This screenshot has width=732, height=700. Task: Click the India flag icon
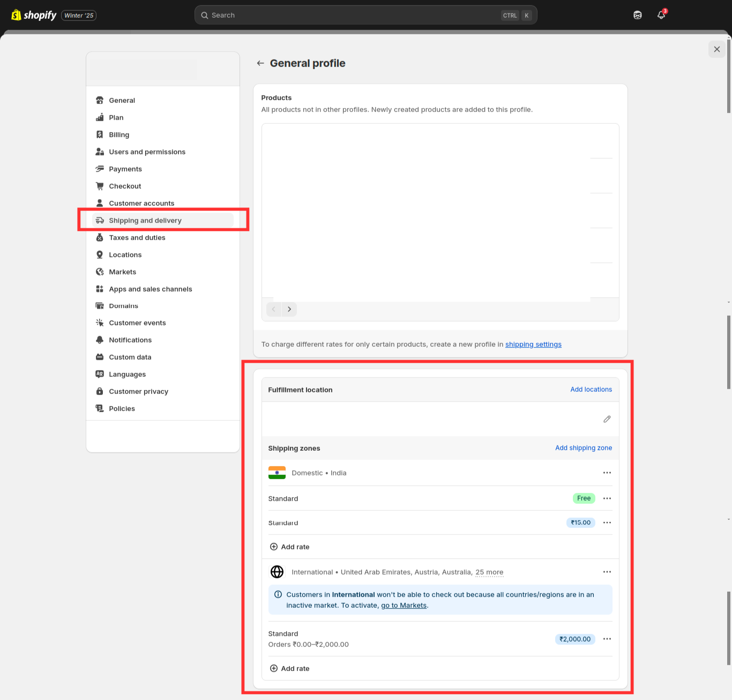[x=277, y=473]
